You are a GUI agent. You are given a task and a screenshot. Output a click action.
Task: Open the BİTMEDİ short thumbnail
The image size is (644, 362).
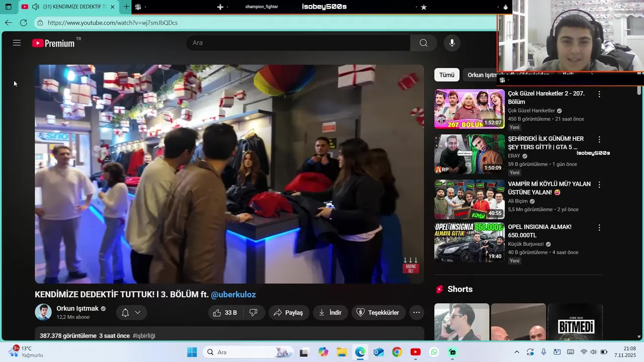coord(575,322)
